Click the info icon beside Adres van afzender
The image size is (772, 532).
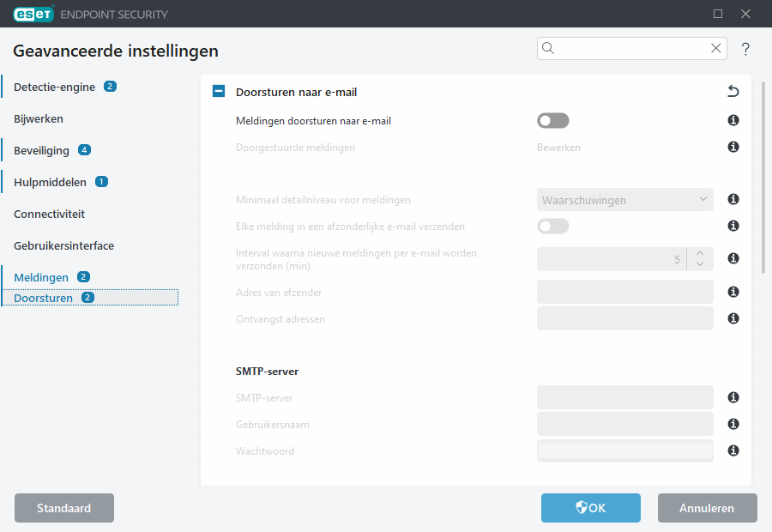pos(733,293)
